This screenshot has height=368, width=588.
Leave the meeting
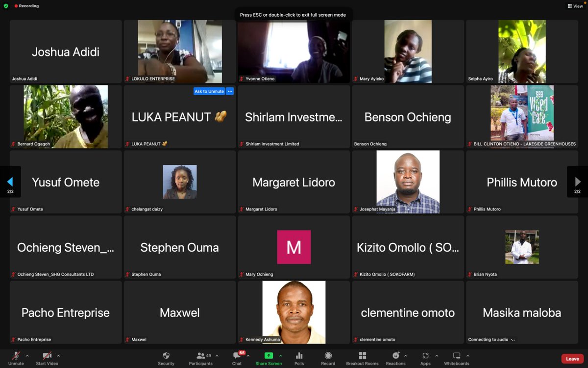[x=572, y=358]
